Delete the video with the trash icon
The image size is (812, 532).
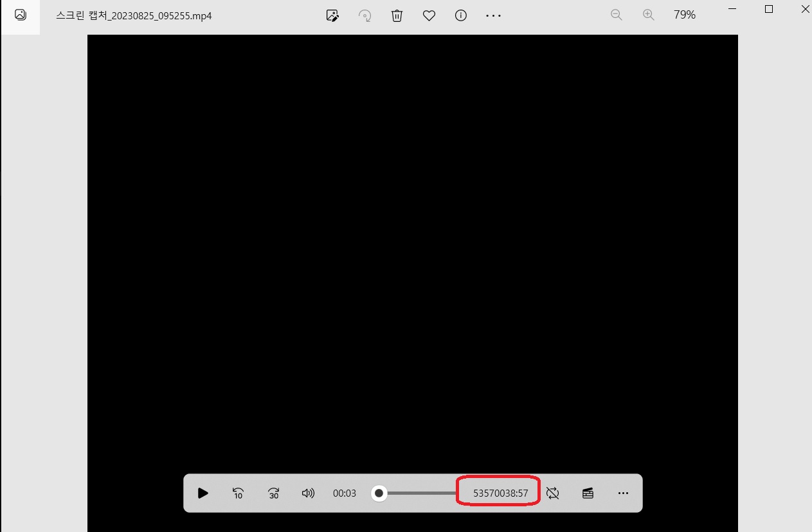pyautogui.click(x=397, y=15)
